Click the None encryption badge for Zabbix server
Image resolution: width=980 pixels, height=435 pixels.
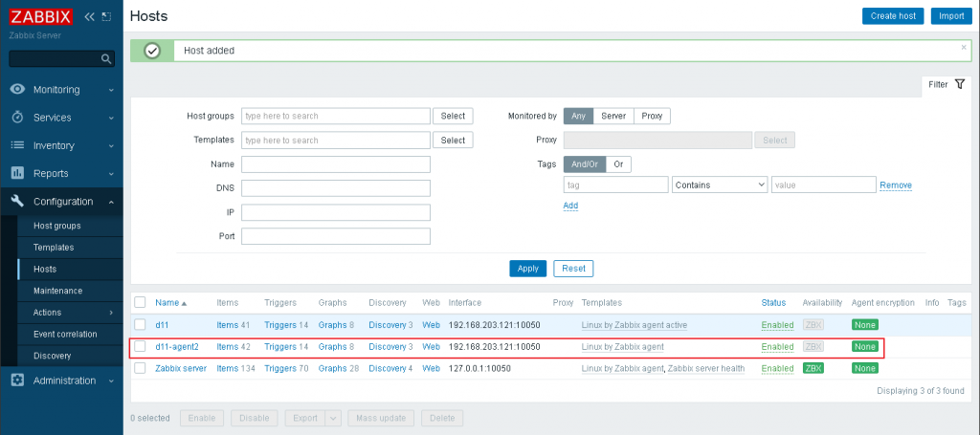click(865, 368)
